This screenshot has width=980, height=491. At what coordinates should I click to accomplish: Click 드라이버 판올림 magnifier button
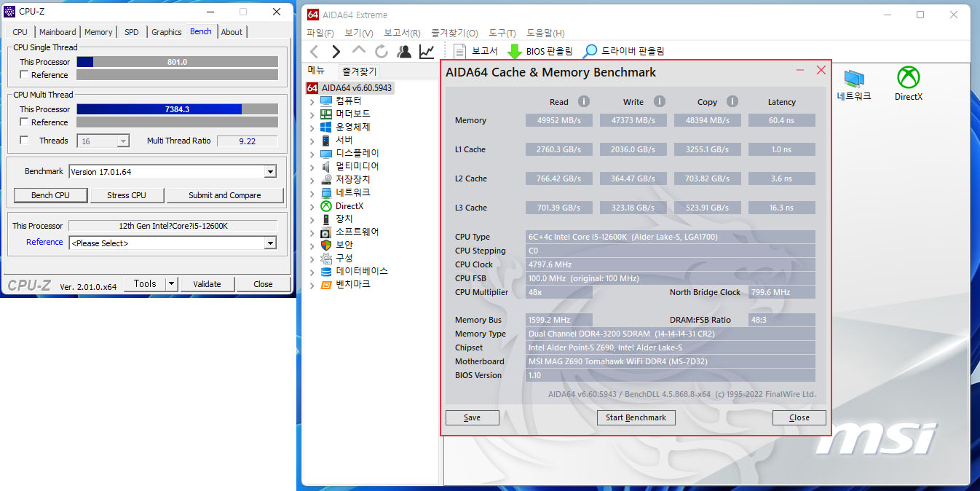pos(624,51)
